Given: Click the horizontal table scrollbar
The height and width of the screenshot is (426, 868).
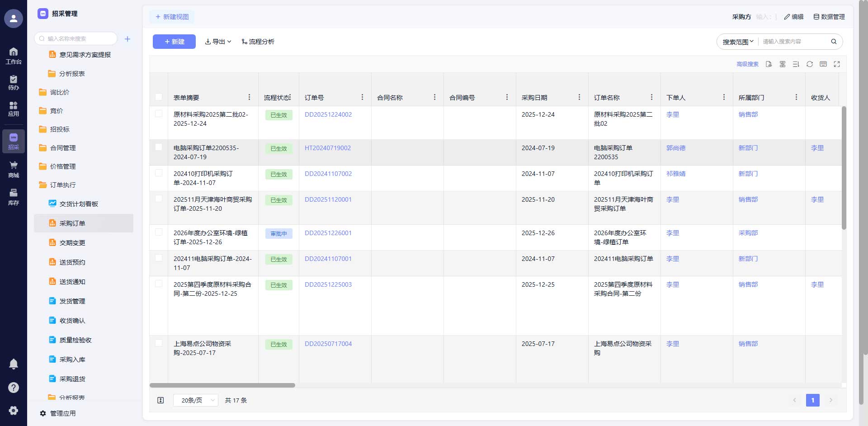Looking at the screenshot, I should pyautogui.click(x=222, y=385).
